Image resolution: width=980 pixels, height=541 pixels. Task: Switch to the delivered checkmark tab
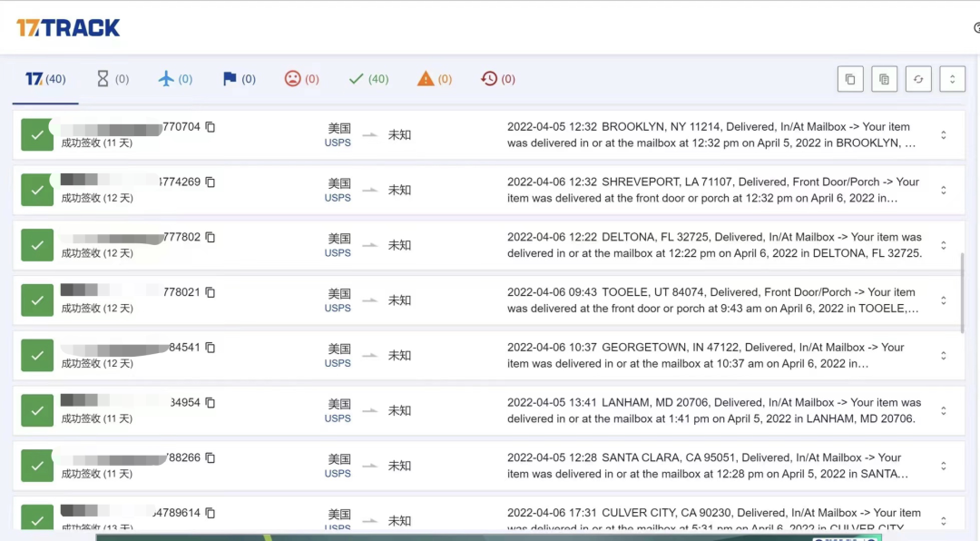coord(367,79)
